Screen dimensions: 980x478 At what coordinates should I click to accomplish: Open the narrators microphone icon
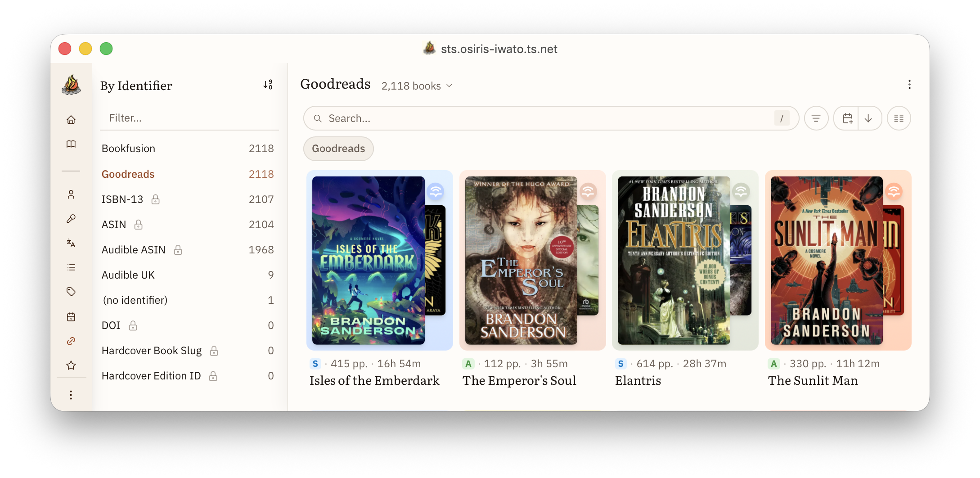(x=71, y=219)
